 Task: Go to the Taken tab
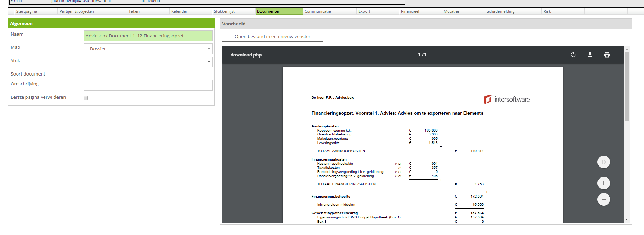point(148,11)
